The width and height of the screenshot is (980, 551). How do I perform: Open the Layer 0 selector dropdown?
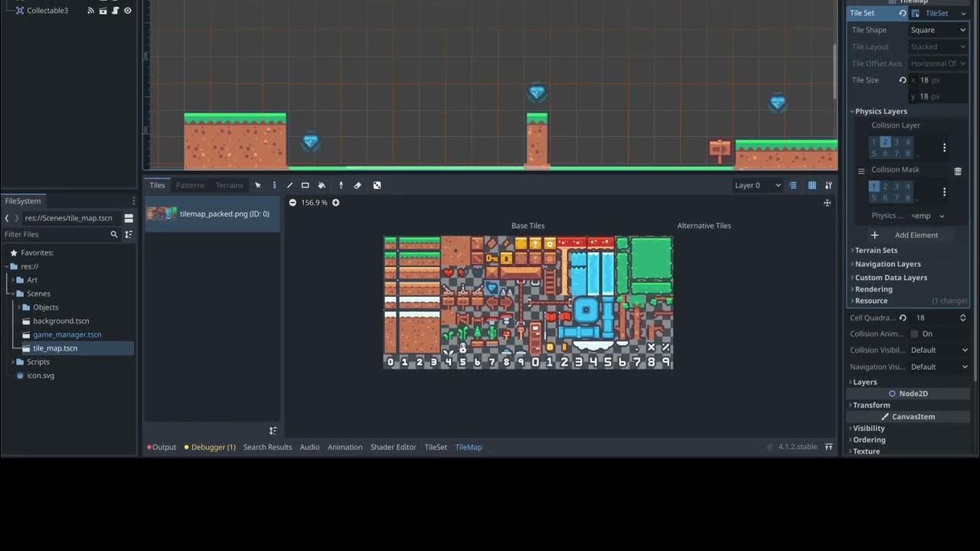coord(758,185)
